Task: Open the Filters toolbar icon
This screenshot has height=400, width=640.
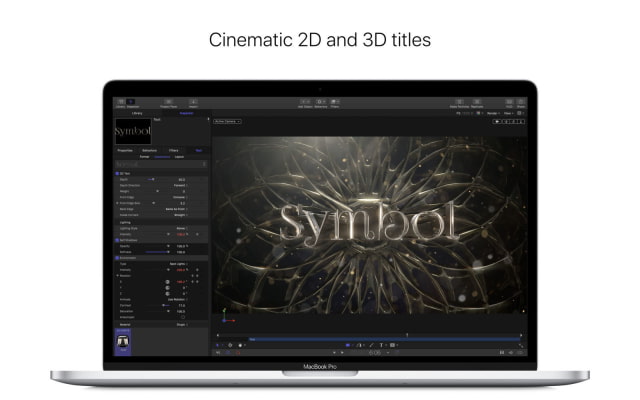Action: tap(335, 102)
